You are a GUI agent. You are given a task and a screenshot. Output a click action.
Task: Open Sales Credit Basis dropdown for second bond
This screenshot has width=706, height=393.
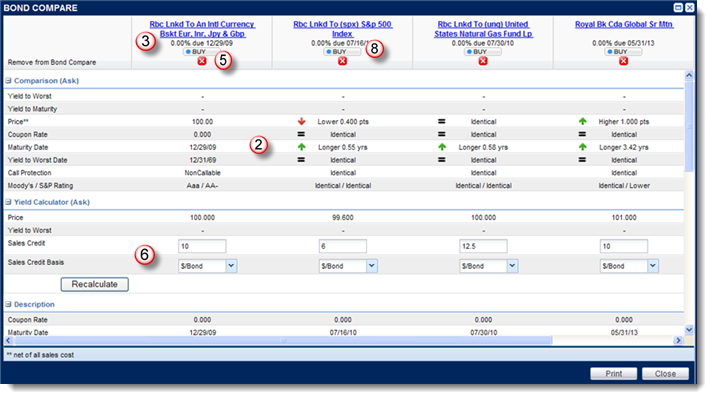pos(371,266)
